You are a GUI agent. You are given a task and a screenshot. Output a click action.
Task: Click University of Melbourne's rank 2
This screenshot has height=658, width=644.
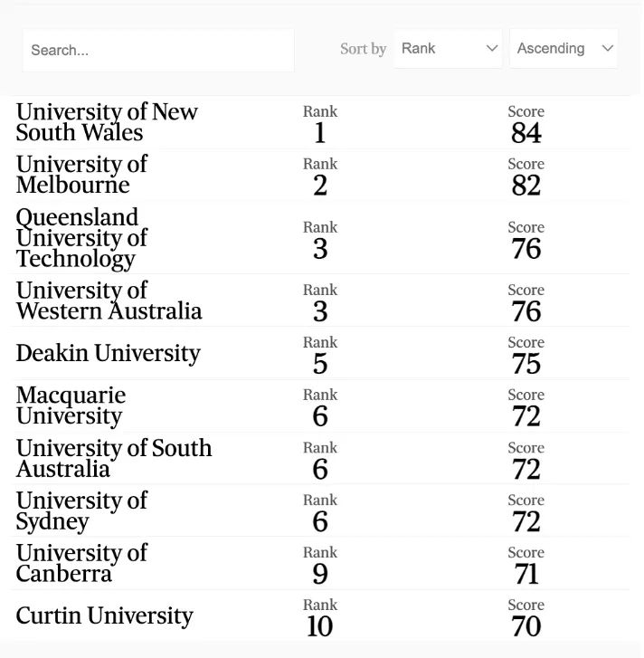(319, 186)
